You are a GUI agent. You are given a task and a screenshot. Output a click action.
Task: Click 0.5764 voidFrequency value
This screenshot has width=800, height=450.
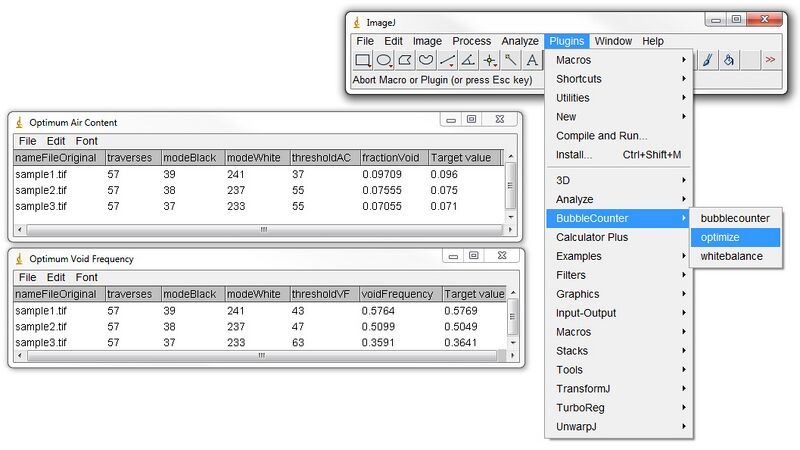378,311
